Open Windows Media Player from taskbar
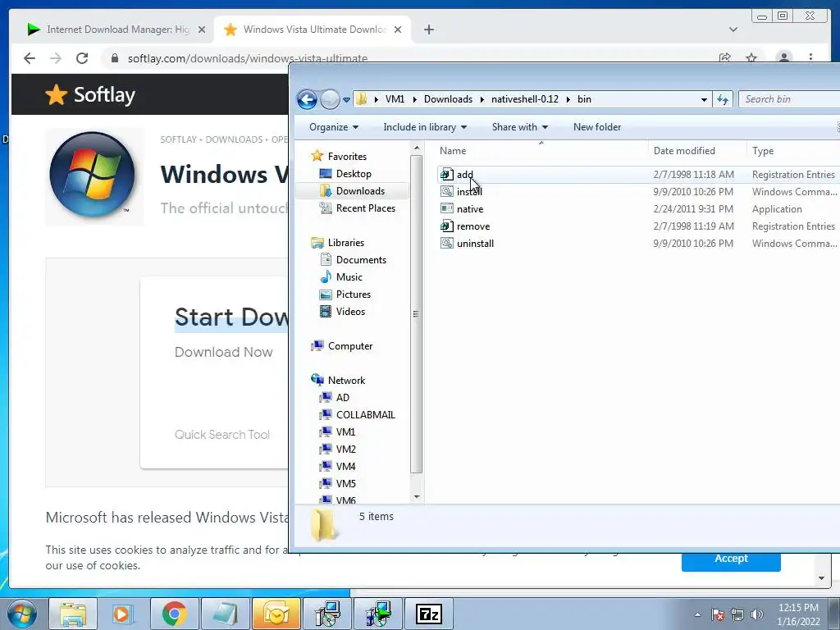This screenshot has height=630, width=840. [x=122, y=614]
